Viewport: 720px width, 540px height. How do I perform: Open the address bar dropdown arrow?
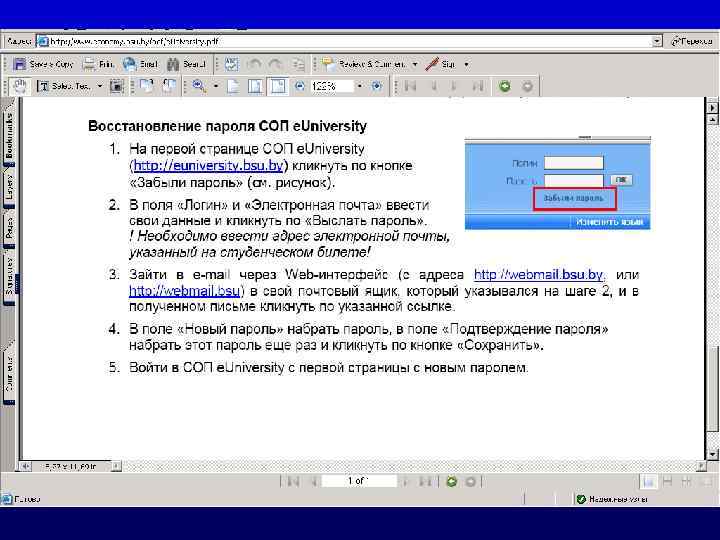[657, 41]
